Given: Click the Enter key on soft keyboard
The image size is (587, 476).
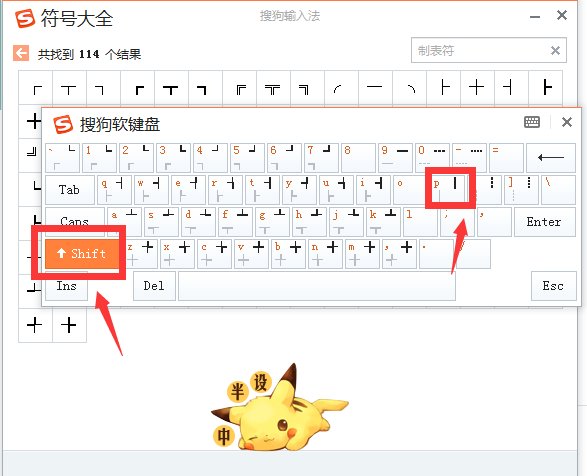Looking at the screenshot, I should tap(544, 222).
